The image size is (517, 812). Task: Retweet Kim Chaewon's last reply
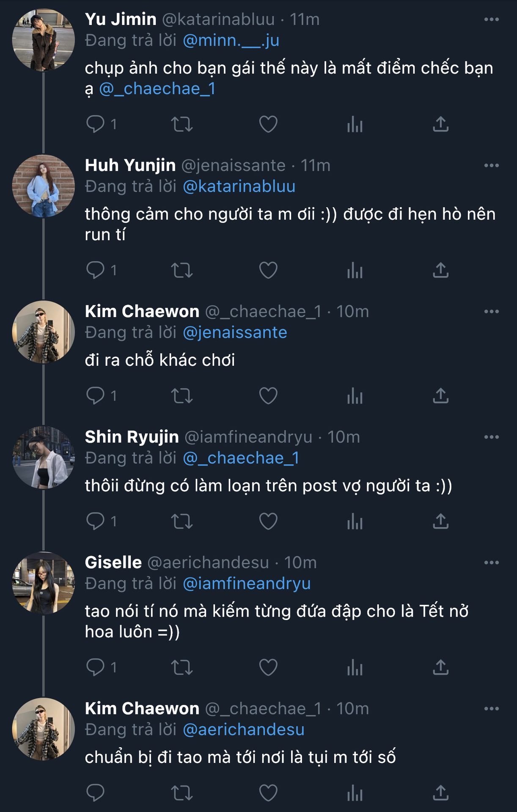tap(182, 793)
